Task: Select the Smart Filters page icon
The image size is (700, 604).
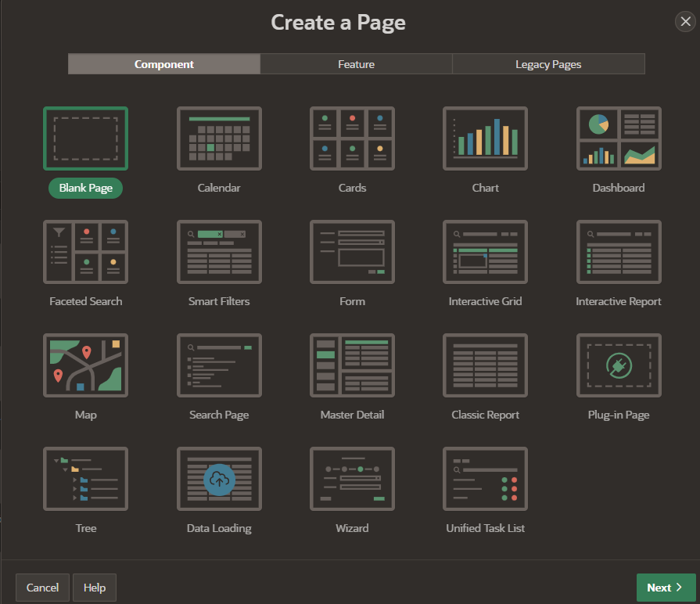Action: pos(219,252)
